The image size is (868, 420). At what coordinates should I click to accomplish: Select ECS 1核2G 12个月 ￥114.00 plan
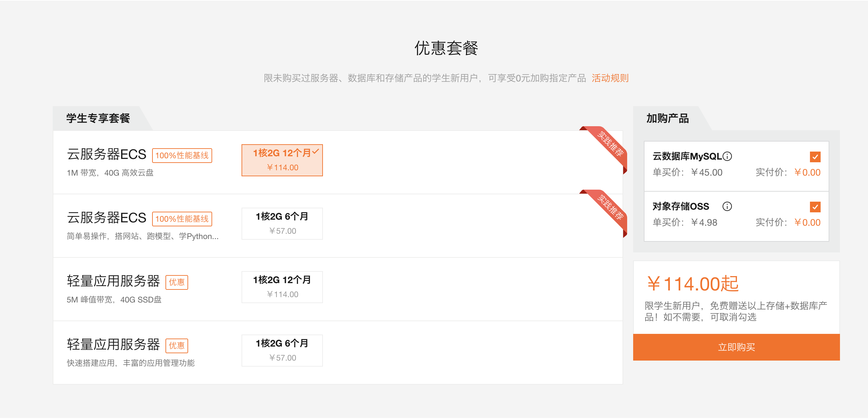pos(282,161)
